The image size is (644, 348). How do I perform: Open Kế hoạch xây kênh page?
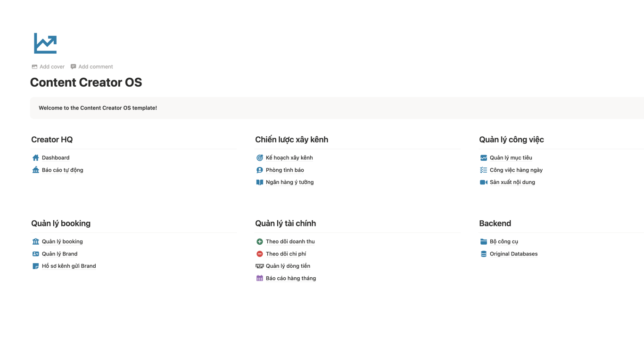289,157
